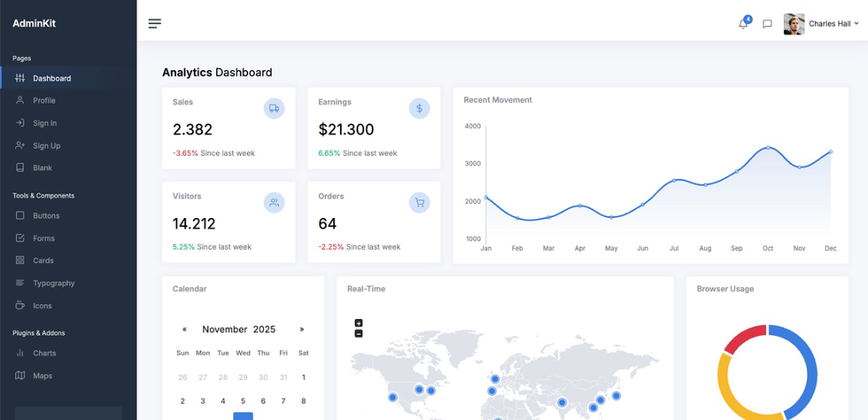Go to next month in calendar
The width and height of the screenshot is (868, 420).
point(302,329)
